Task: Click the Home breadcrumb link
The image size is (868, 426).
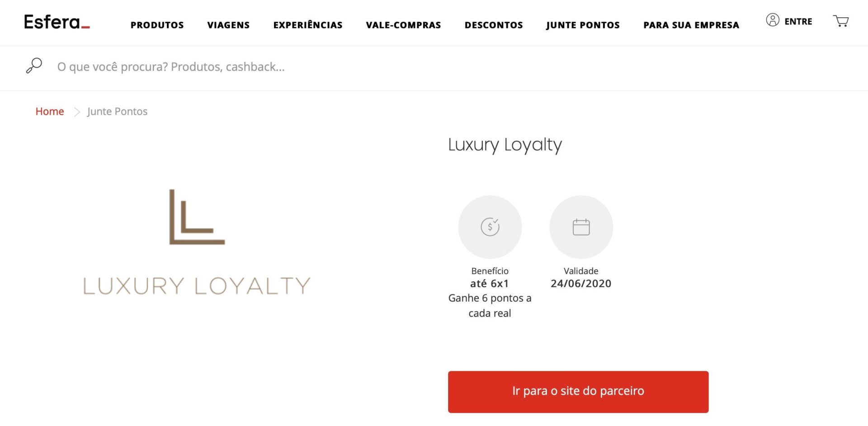Action: pos(50,111)
